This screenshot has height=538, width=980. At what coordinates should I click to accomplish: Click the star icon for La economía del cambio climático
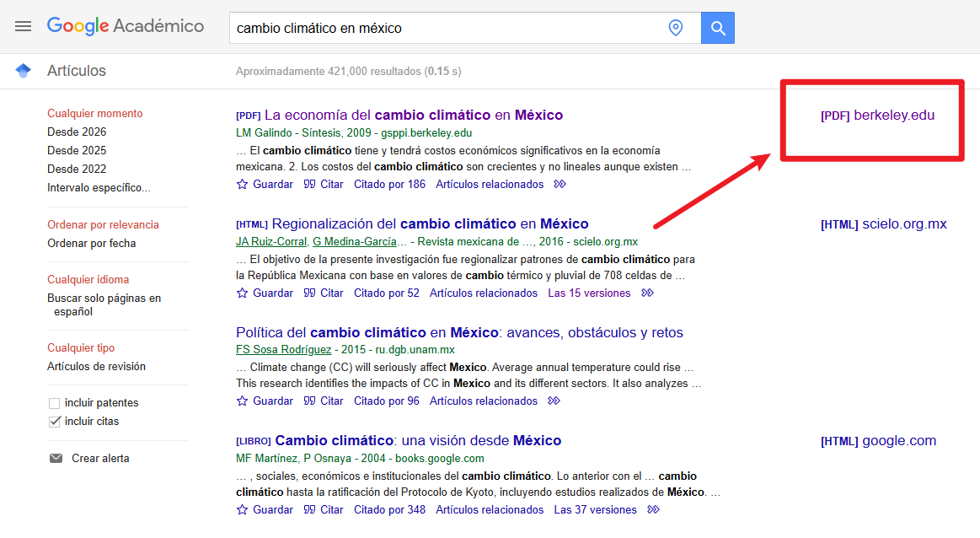(x=242, y=184)
